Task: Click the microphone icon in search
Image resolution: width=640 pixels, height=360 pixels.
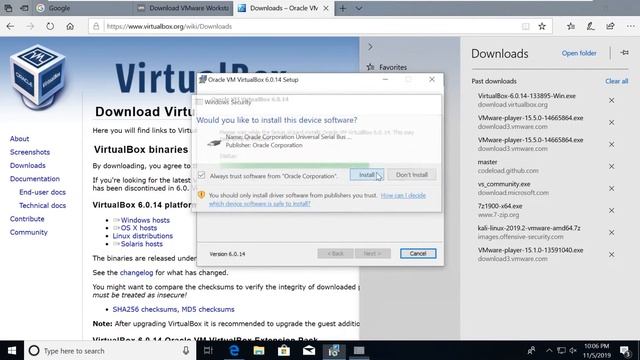Action: click(186, 351)
